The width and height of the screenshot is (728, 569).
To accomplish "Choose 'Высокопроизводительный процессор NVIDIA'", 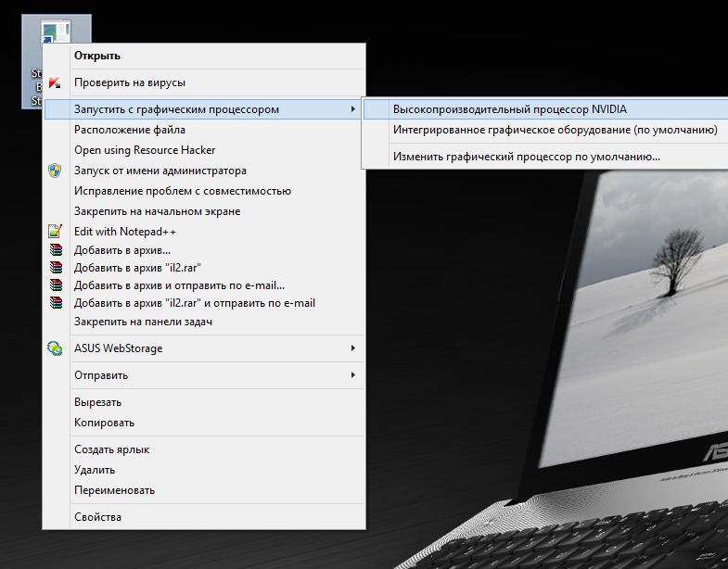I will tap(545, 109).
